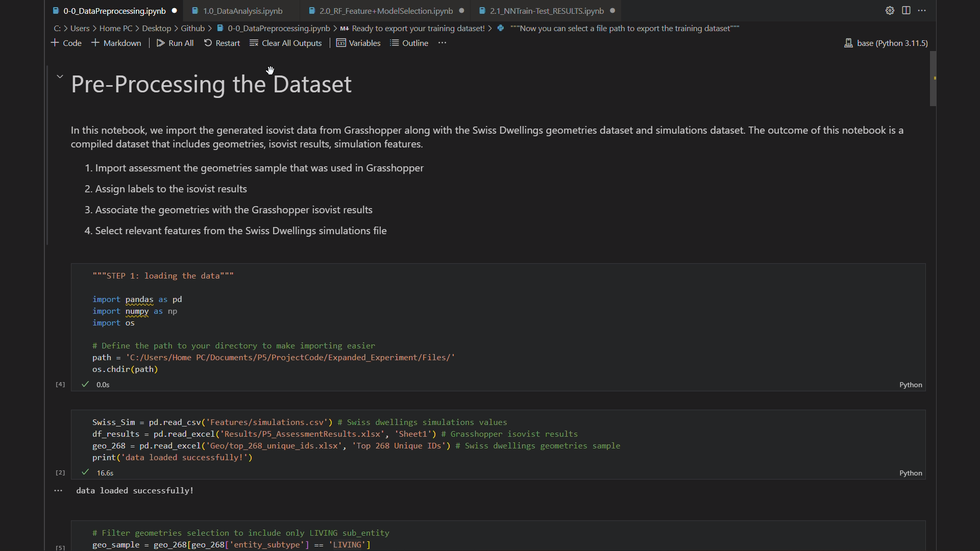
Task: Click the Restart kernel icon
Action: (208, 43)
